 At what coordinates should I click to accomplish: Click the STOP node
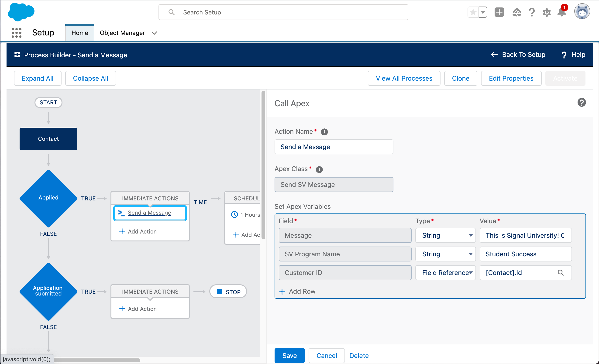click(228, 292)
